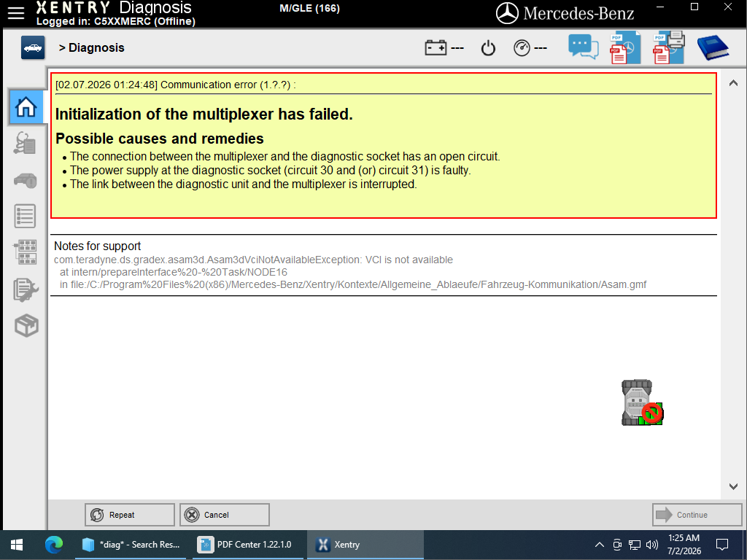This screenshot has height=560, width=747.
Task: Open the control unit modules sidebar icon
Action: (x=26, y=252)
